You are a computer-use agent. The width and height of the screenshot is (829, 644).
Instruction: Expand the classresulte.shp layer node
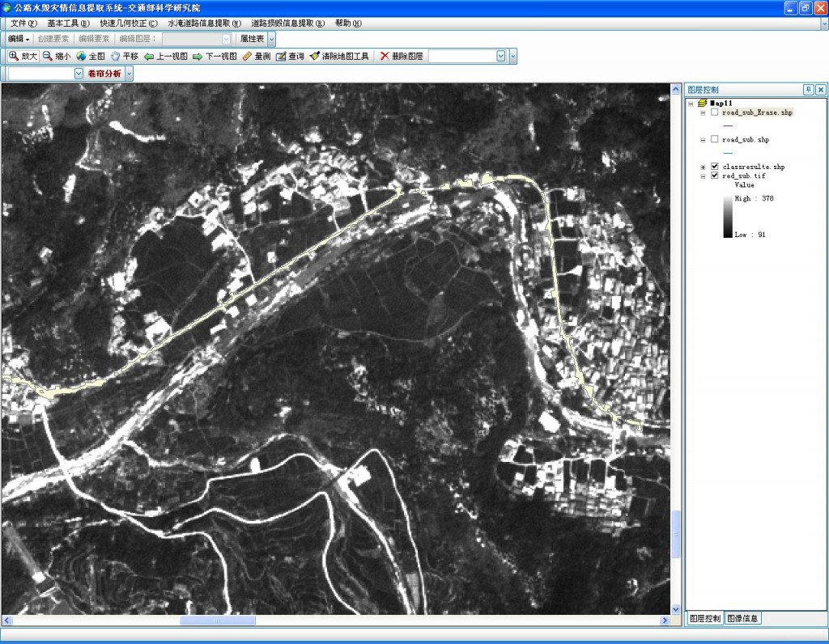tap(703, 167)
